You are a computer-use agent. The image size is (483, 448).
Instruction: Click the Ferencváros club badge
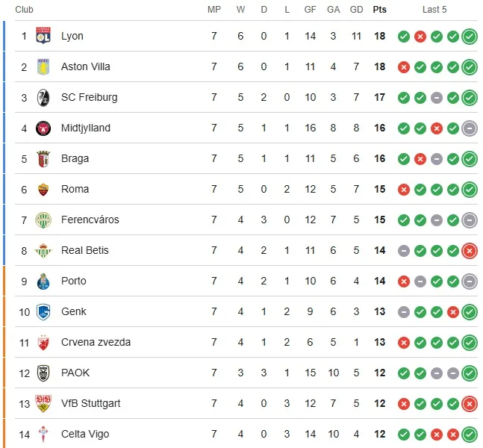[43, 220]
